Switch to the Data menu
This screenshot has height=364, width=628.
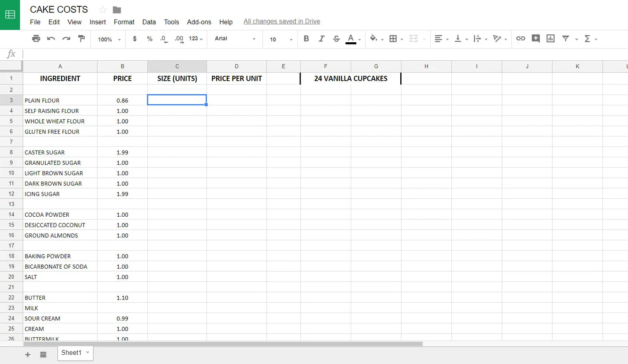pos(149,22)
